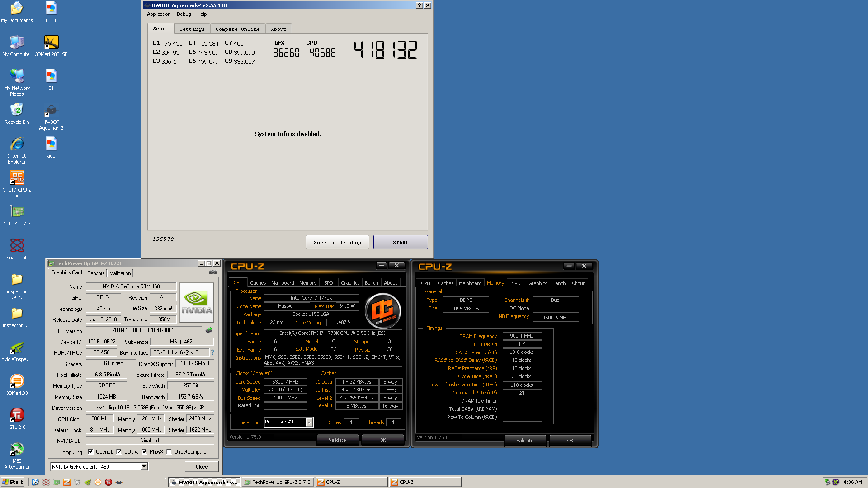Click Validate in left CPU-Z window

pos(337,440)
